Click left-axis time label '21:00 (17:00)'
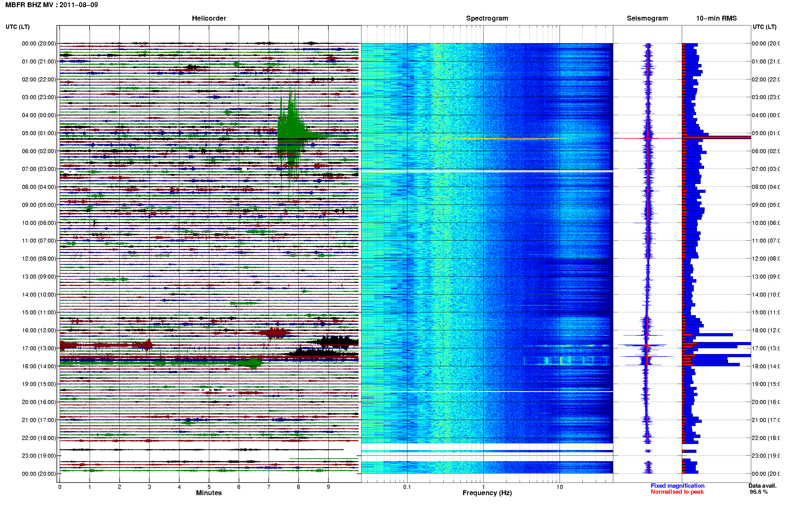 39,420
